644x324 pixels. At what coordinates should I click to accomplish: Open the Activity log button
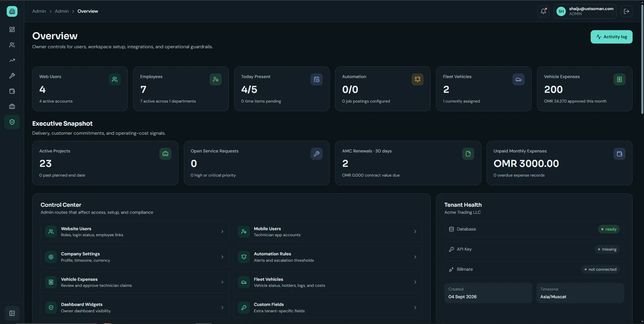(x=611, y=37)
